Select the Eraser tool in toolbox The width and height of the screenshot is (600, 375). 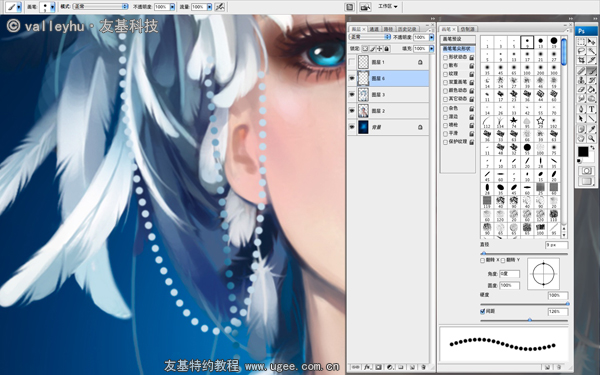click(581, 89)
